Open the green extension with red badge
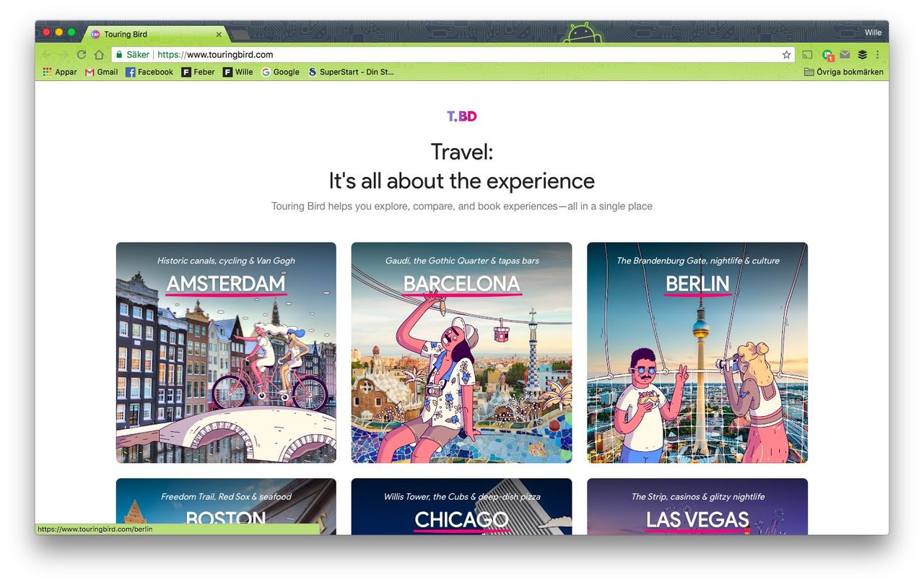 click(827, 55)
